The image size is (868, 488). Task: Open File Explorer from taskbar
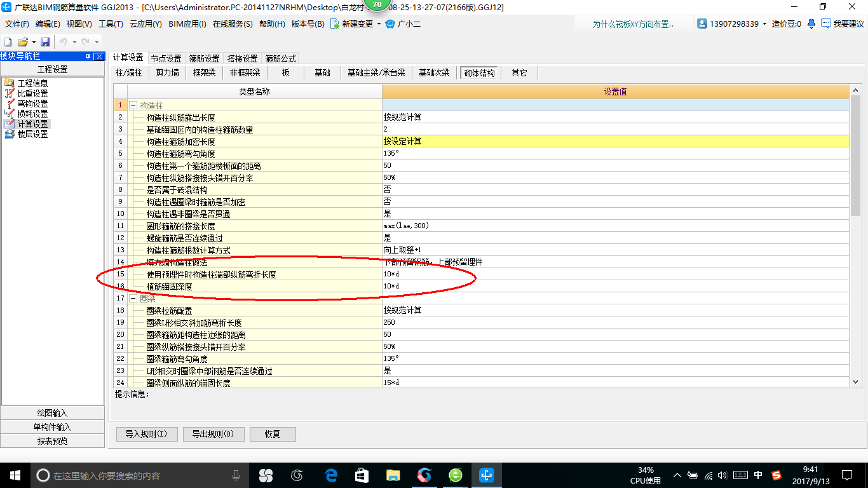click(393, 475)
